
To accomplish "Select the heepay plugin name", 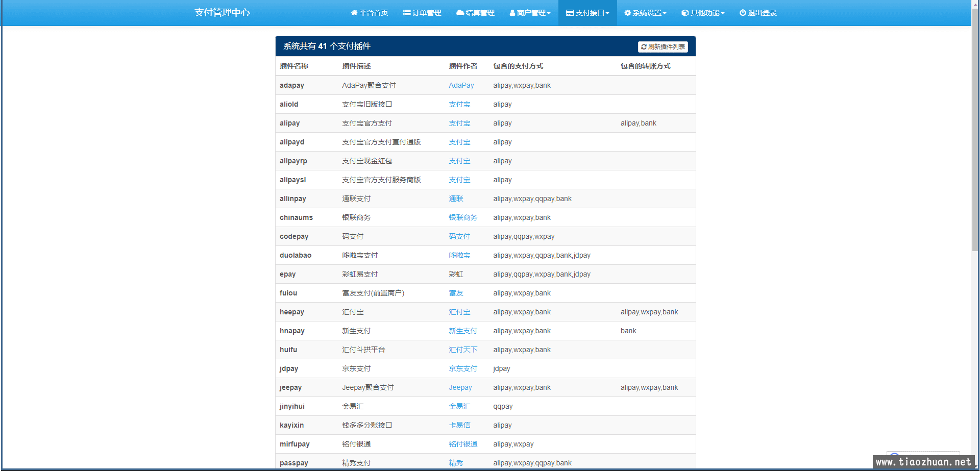I will click(292, 312).
